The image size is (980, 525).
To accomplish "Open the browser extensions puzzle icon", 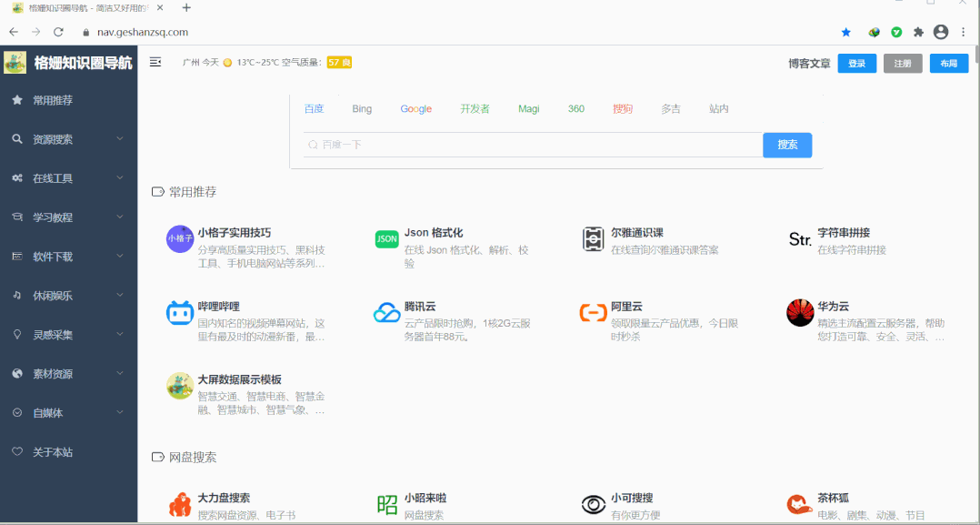I will (918, 32).
